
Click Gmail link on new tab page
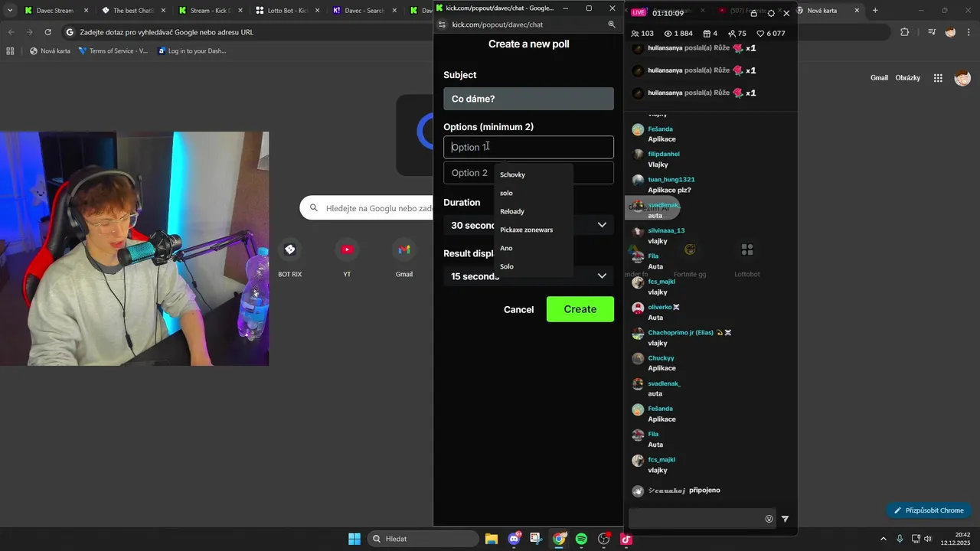[x=879, y=78]
